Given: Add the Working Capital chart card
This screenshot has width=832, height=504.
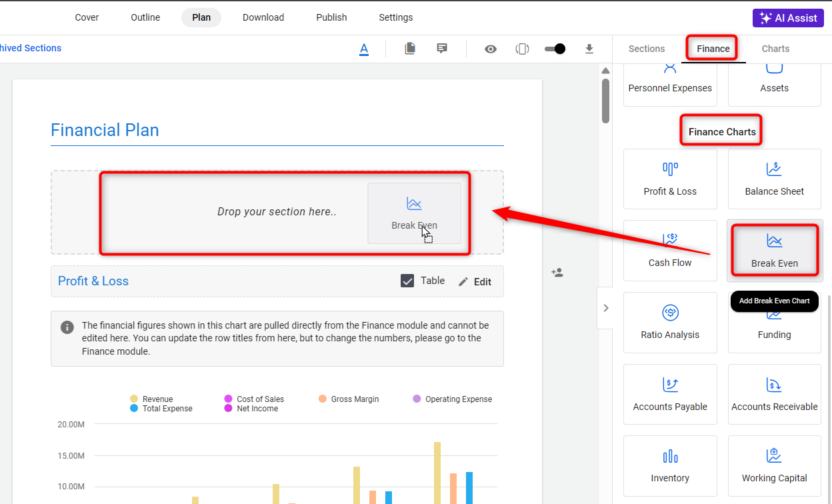Looking at the screenshot, I should point(775,466).
